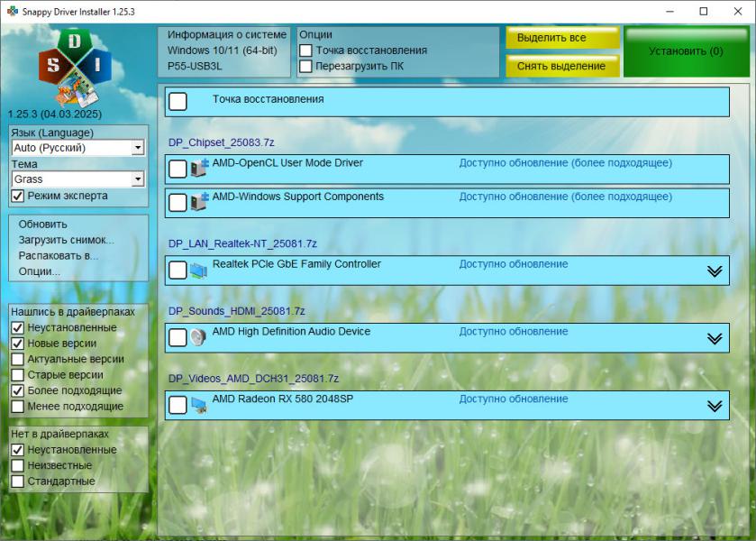Click the Snappy Driver Installer SDI logo
Image resolution: width=756 pixels, height=541 pixels.
75,67
